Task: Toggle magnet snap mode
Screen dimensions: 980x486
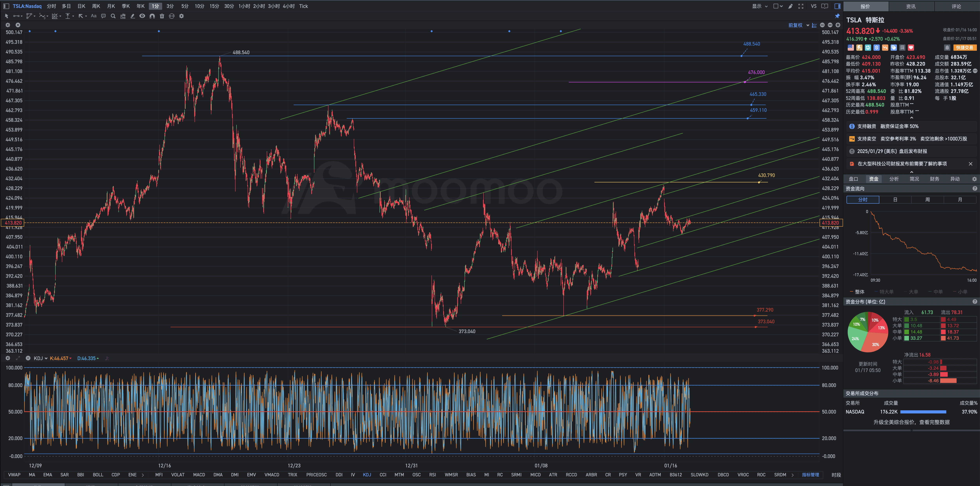Action: tap(152, 16)
